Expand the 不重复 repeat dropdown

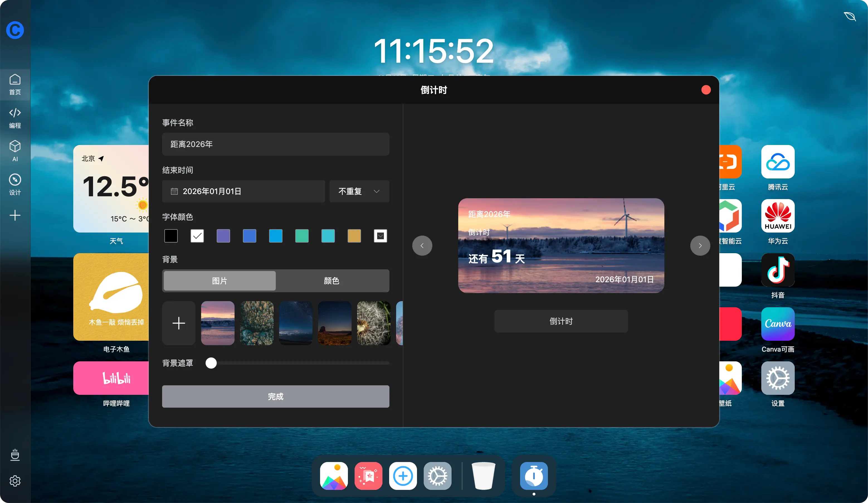tap(359, 191)
